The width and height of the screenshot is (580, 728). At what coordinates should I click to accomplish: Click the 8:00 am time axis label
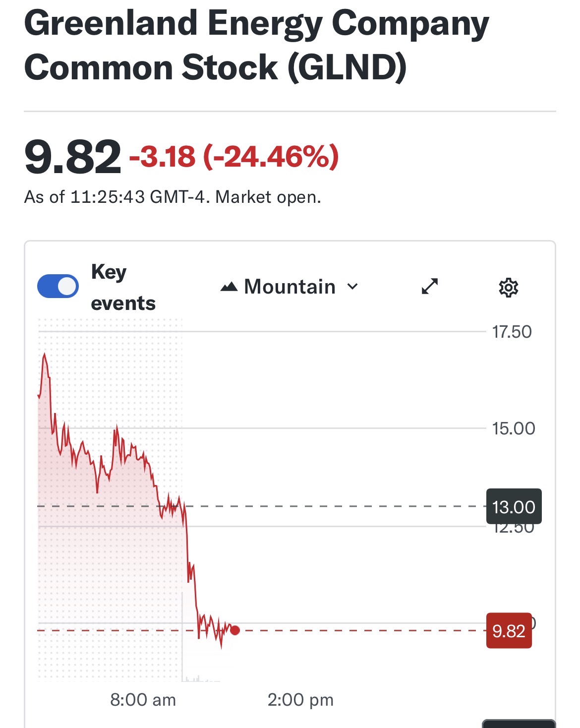[x=143, y=700]
